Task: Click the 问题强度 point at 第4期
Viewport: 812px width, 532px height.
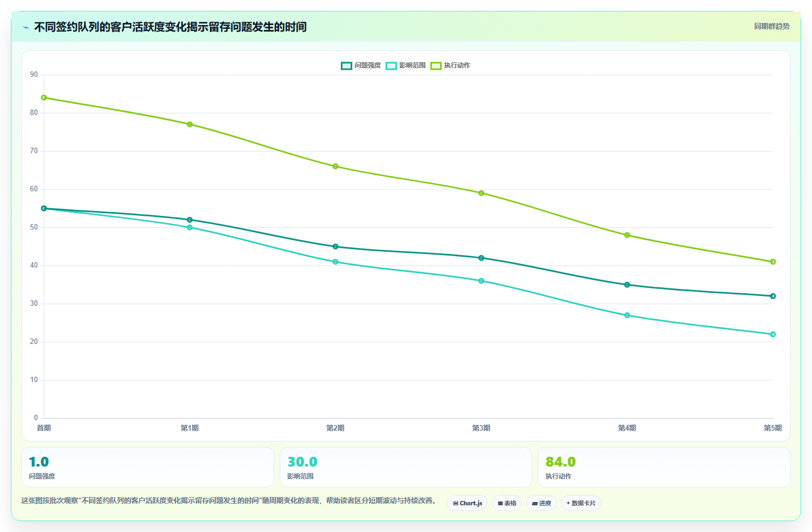Action: (627, 285)
